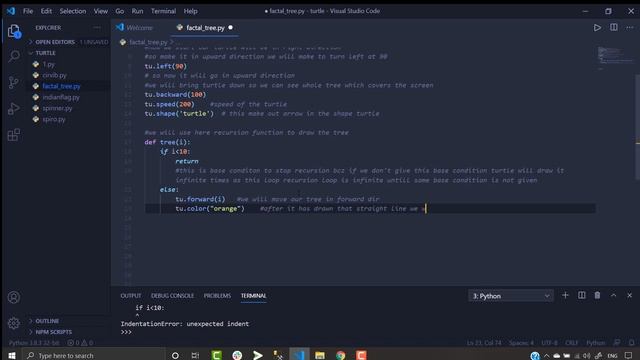Viewport: 640px width, 360px height.
Task: Click the VS Code logo in title bar
Action: (11, 11)
